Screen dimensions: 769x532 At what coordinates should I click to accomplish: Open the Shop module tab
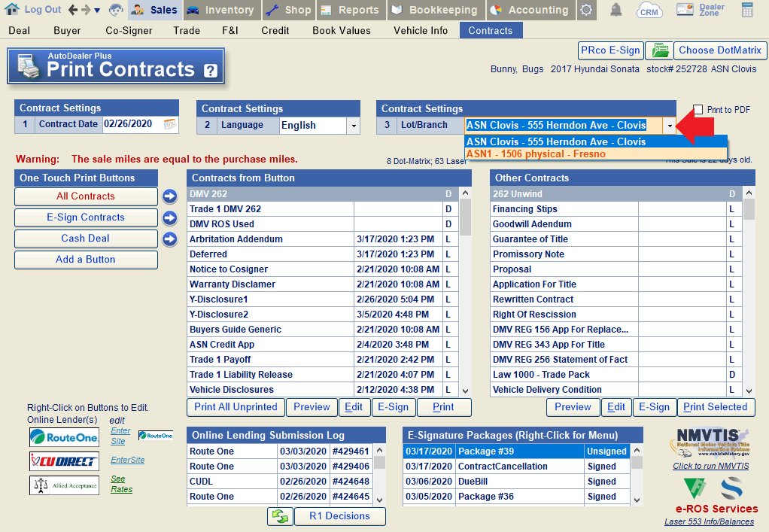tap(290, 10)
